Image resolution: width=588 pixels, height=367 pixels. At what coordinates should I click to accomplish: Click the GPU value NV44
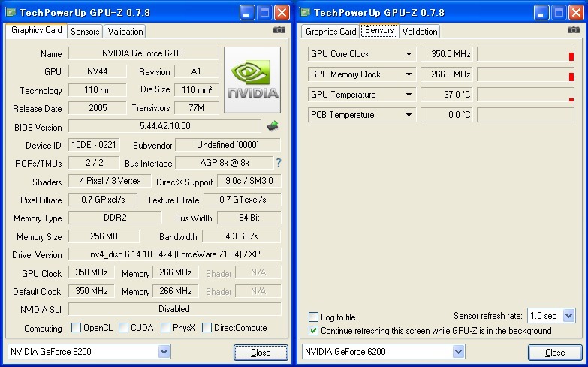[98, 71]
